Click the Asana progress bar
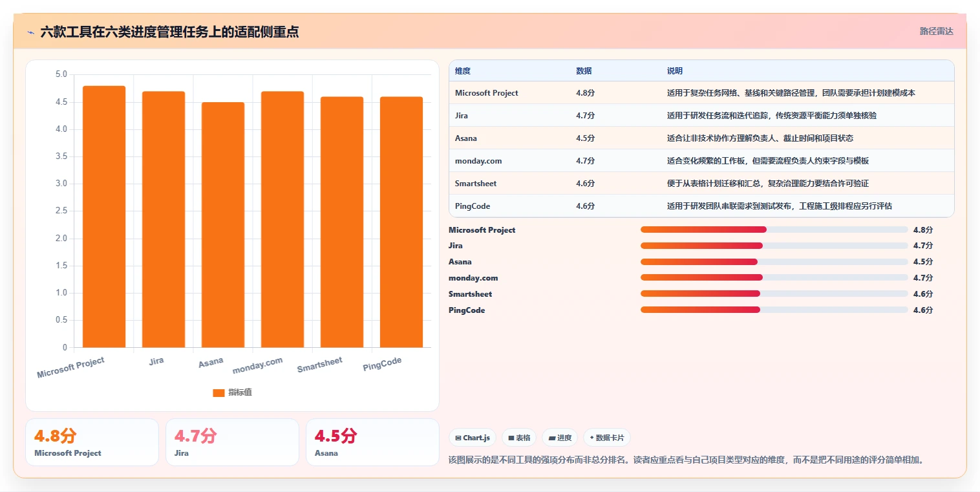This screenshot has width=980, height=492. click(774, 262)
